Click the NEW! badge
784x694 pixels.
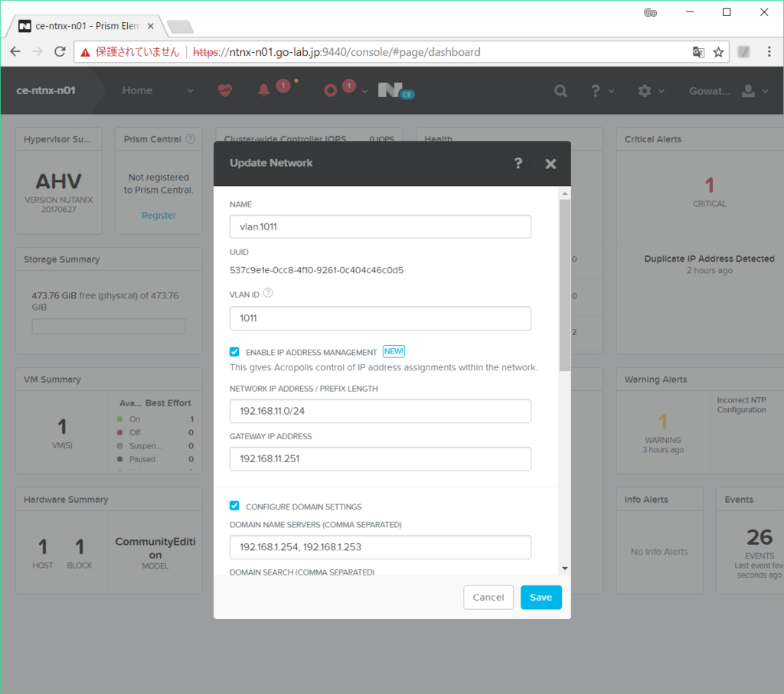(x=394, y=351)
